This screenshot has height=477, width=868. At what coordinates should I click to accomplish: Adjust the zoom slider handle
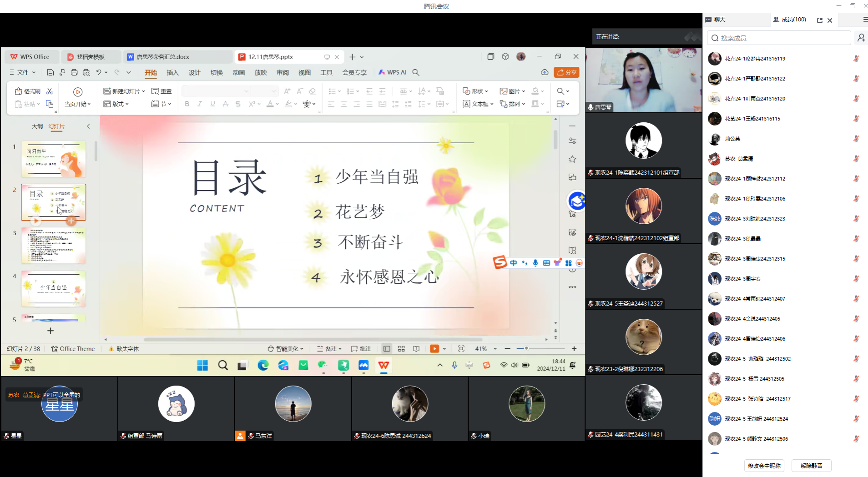(x=526, y=348)
